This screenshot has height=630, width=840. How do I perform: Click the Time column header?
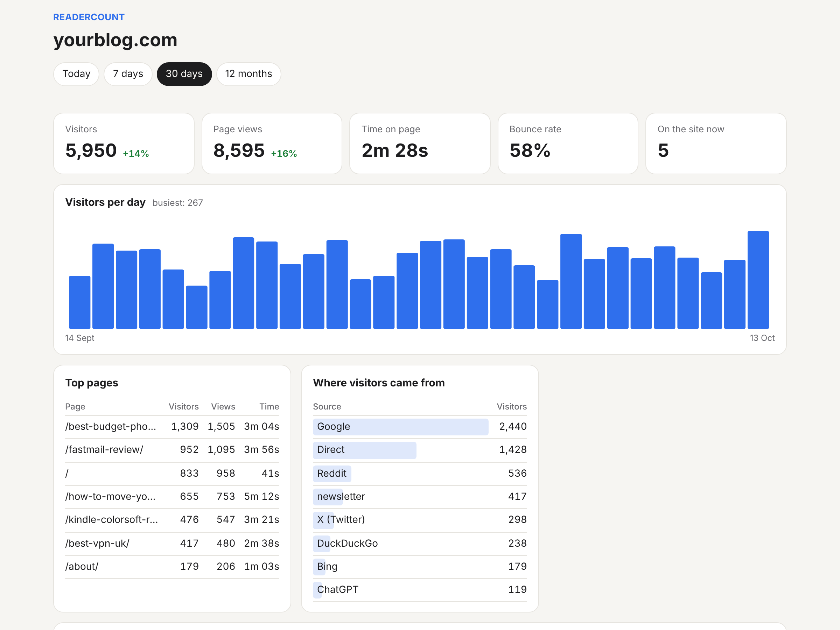click(x=269, y=407)
